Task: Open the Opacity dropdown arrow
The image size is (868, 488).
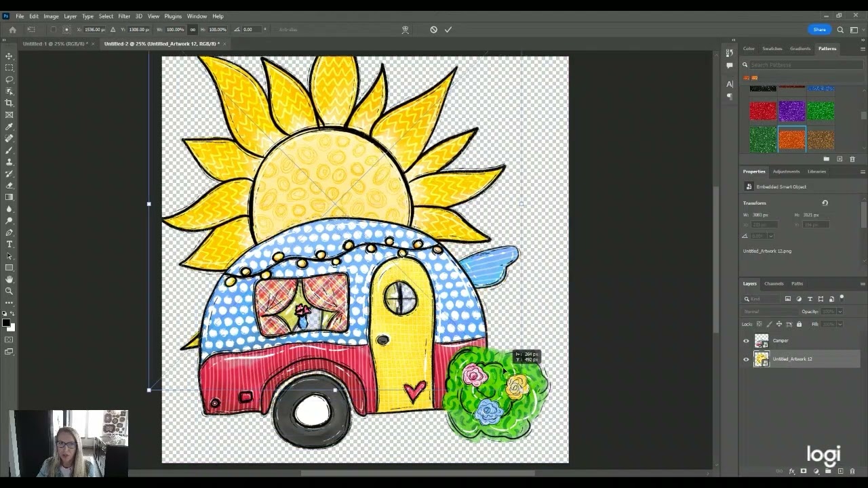Action: point(840,312)
